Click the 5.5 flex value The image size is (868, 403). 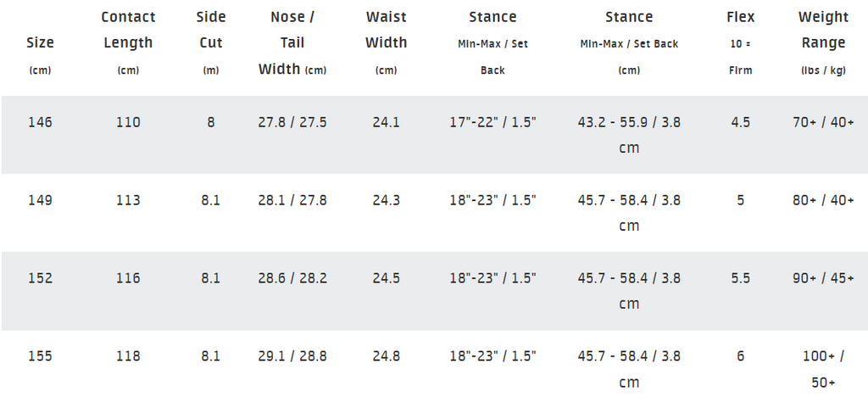click(x=741, y=278)
